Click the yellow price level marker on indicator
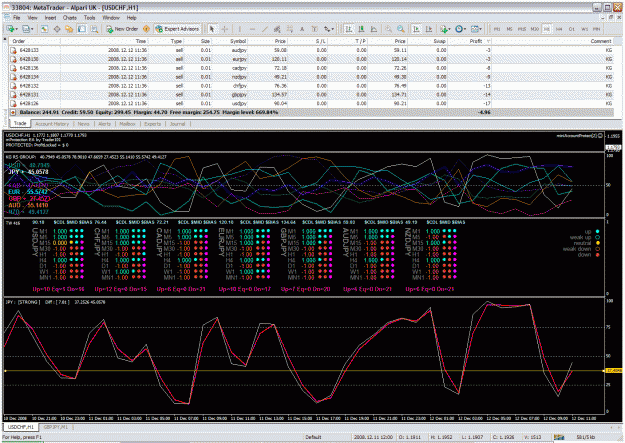The image size is (625, 443). 613,371
